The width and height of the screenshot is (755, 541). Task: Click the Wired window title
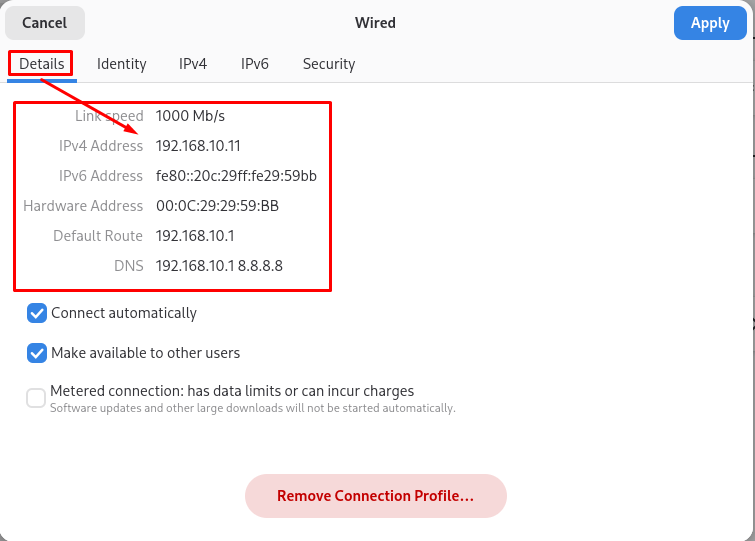point(375,22)
